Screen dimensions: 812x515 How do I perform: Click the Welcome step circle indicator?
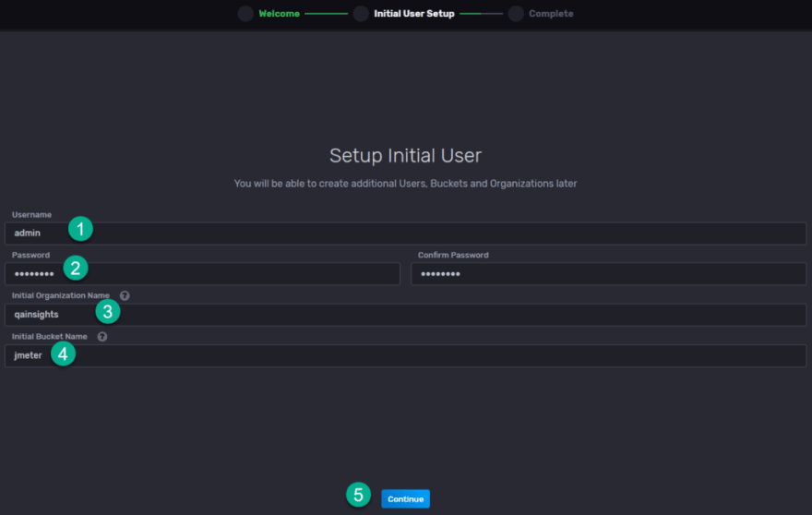point(245,14)
